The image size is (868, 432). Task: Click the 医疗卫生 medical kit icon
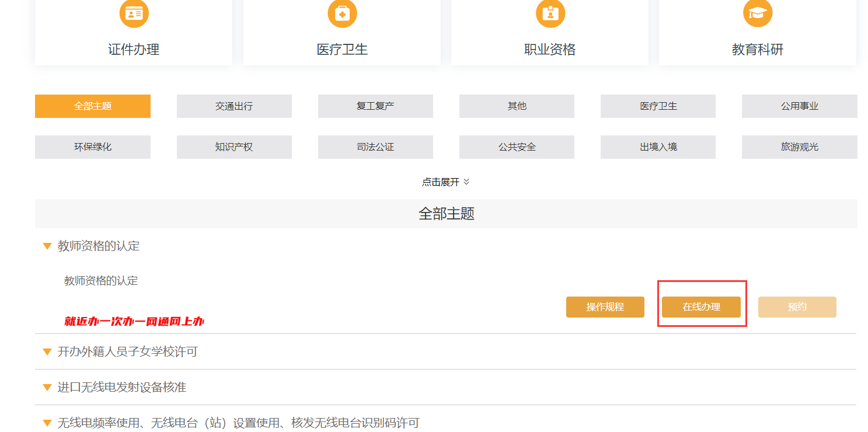342,13
